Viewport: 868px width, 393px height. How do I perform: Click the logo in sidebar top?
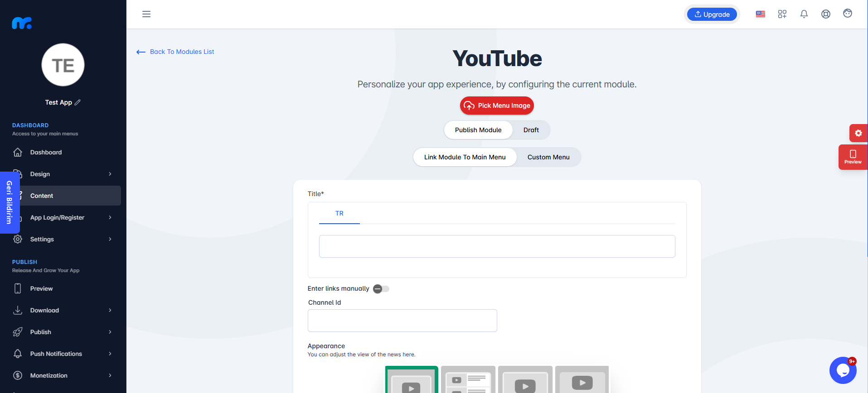(x=22, y=23)
